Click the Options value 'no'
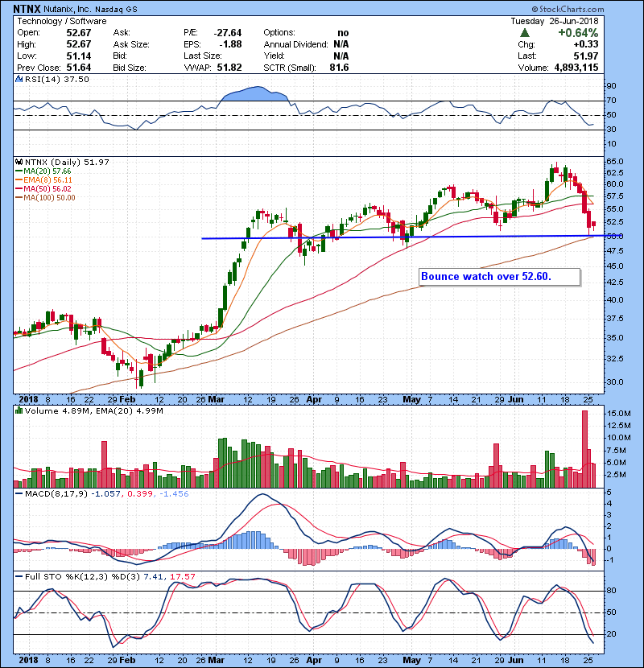 pyautogui.click(x=343, y=33)
